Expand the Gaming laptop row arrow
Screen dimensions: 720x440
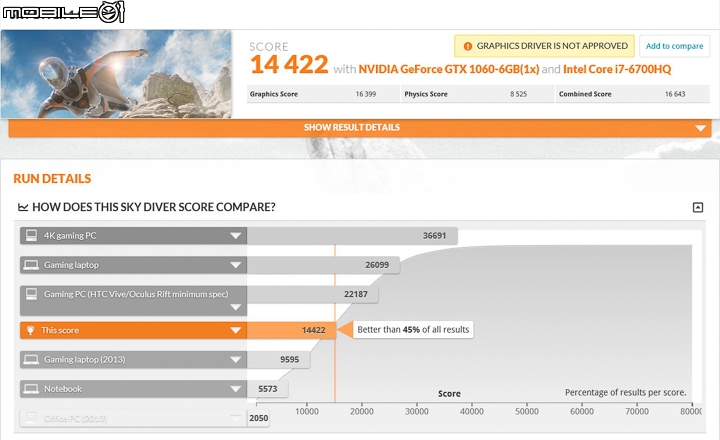point(236,265)
